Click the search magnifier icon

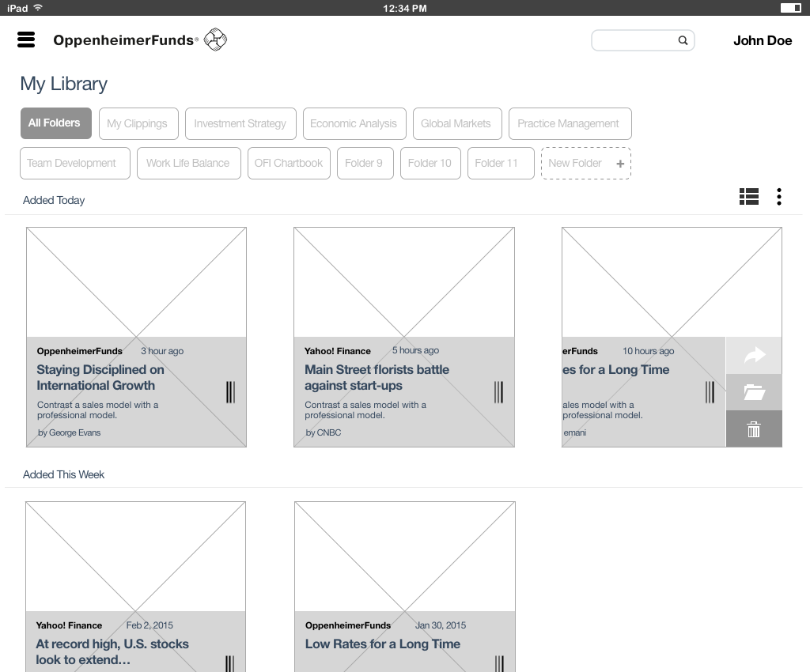[x=683, y=40]
